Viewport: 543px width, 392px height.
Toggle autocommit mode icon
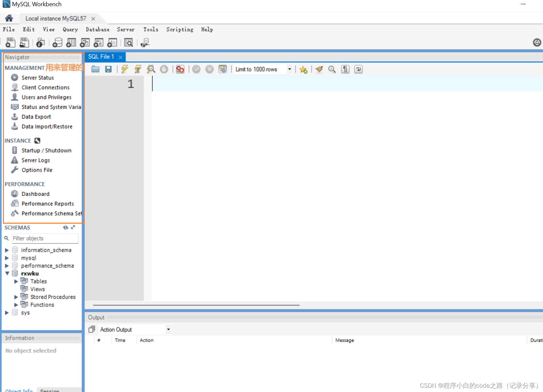coord(223,69)
